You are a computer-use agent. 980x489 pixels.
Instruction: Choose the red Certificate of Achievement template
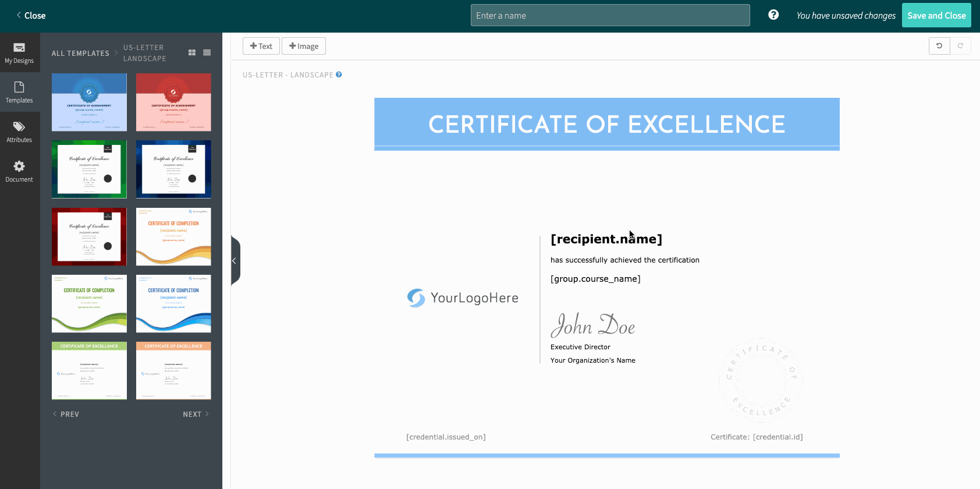(173, 102)
